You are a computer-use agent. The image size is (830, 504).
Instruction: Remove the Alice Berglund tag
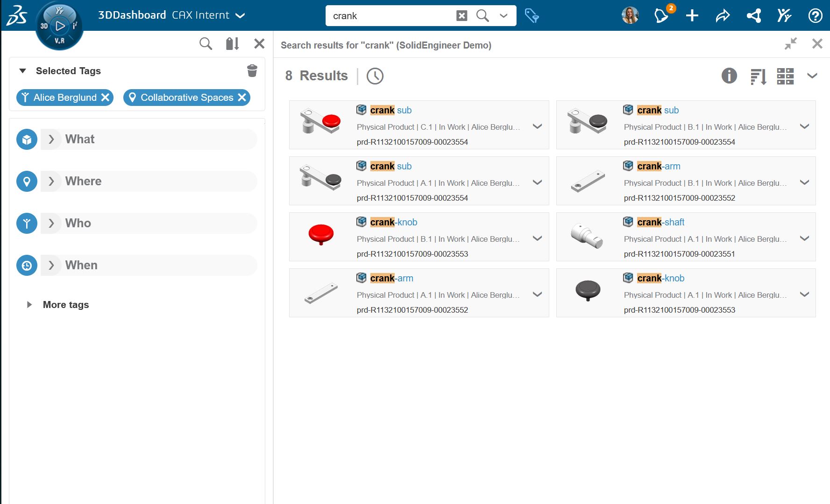tap(106, 98)
